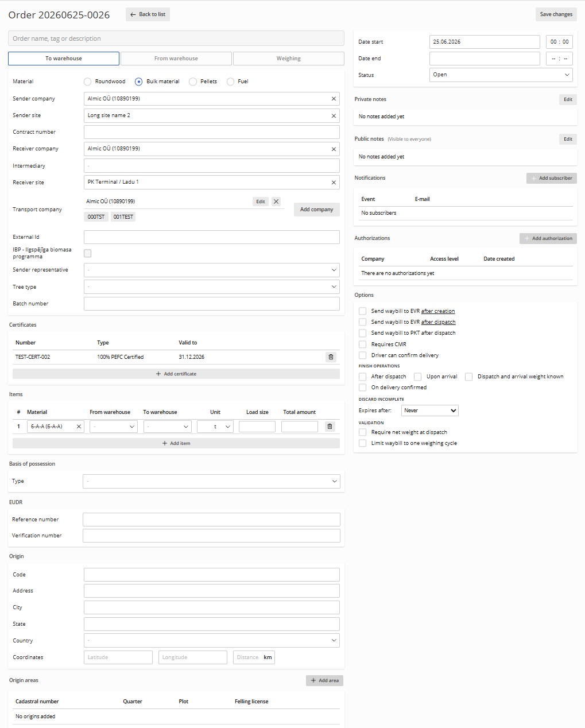This screenshot has width=585, height=728.
Task: Clear the Sender company field
Action: point(334,99)
